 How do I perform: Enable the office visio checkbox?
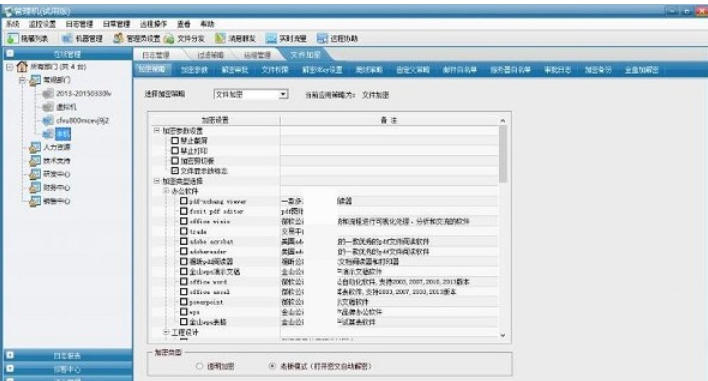coord(184,221)
